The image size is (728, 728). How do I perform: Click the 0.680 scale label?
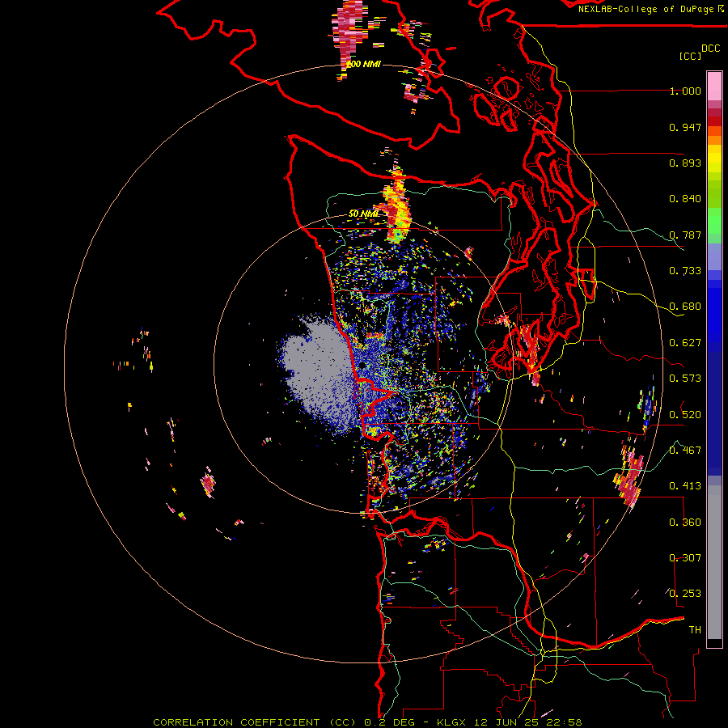click(x=685, y=307)
